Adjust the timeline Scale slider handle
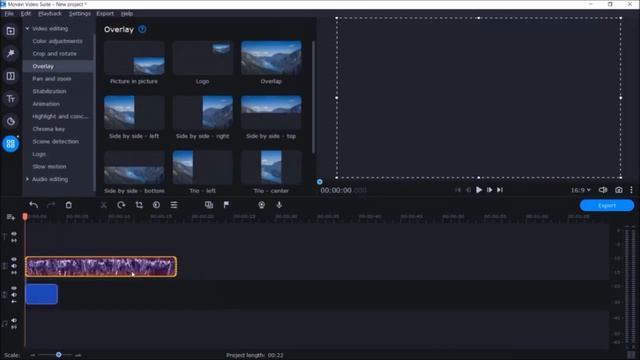Screen dimensions: 640x360 point(58,355)
